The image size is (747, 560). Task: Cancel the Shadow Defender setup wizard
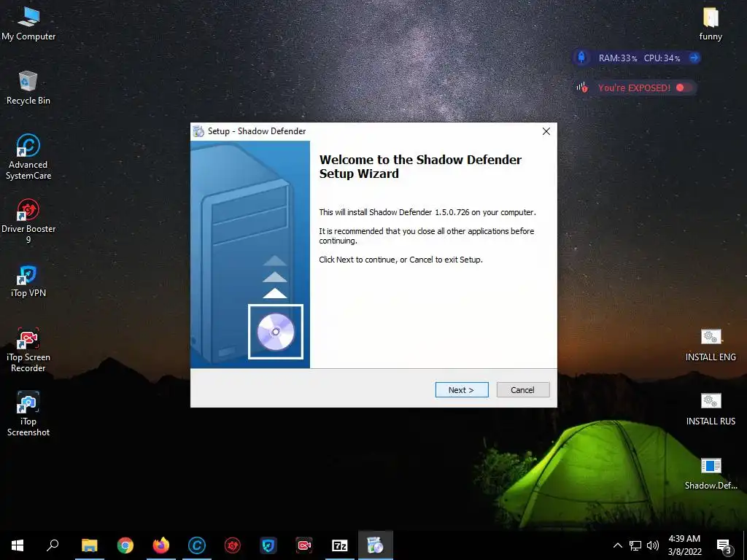[x=522, y=389]
